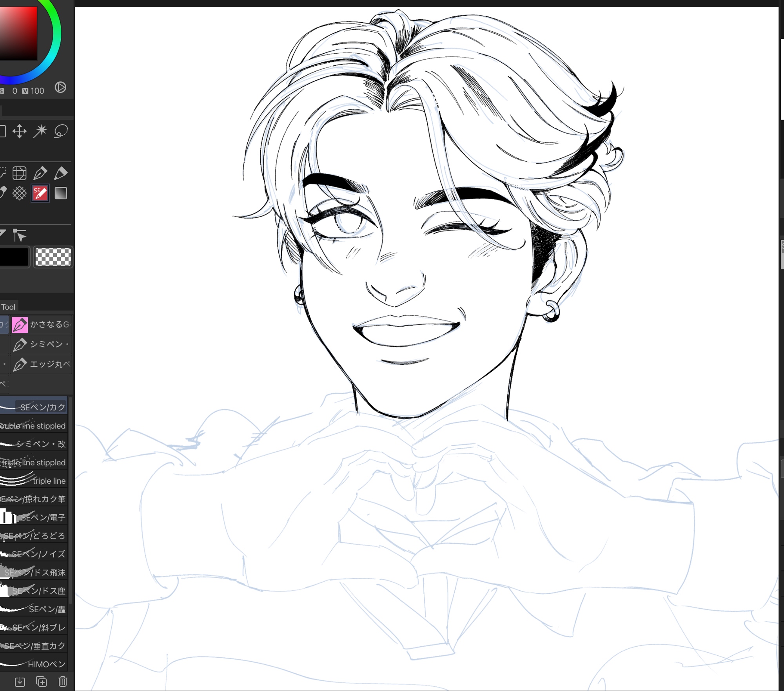Click the duplicate sub tool icon
784x691 pixels.
pyautogui.click(x=41, y=681)
